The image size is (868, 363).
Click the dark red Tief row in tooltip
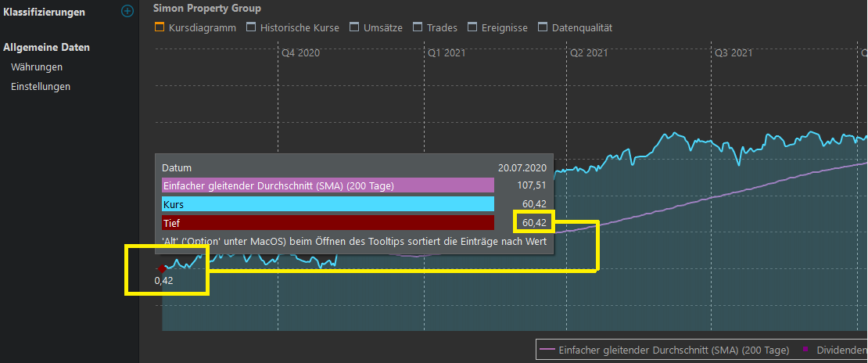coord(328,223)
